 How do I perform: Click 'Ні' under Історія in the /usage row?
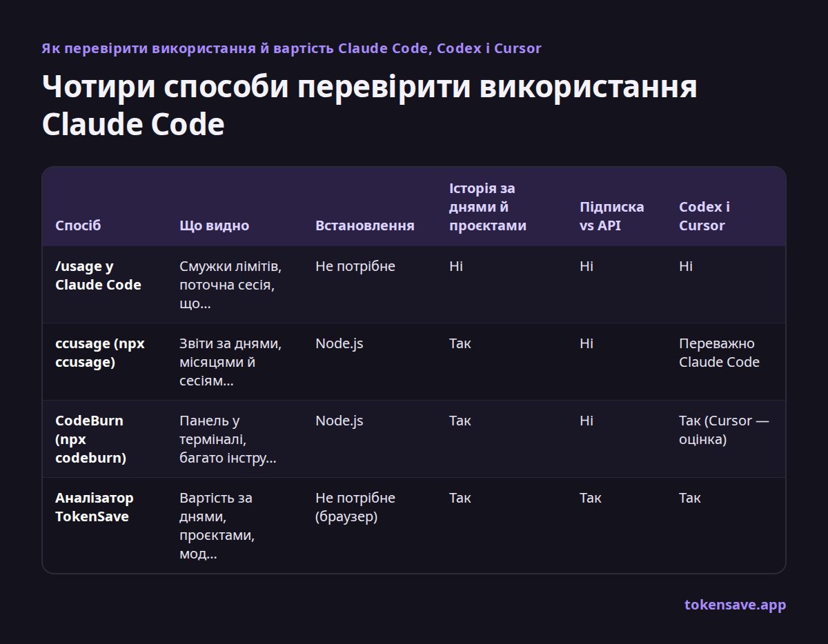[x=456, y=266]
